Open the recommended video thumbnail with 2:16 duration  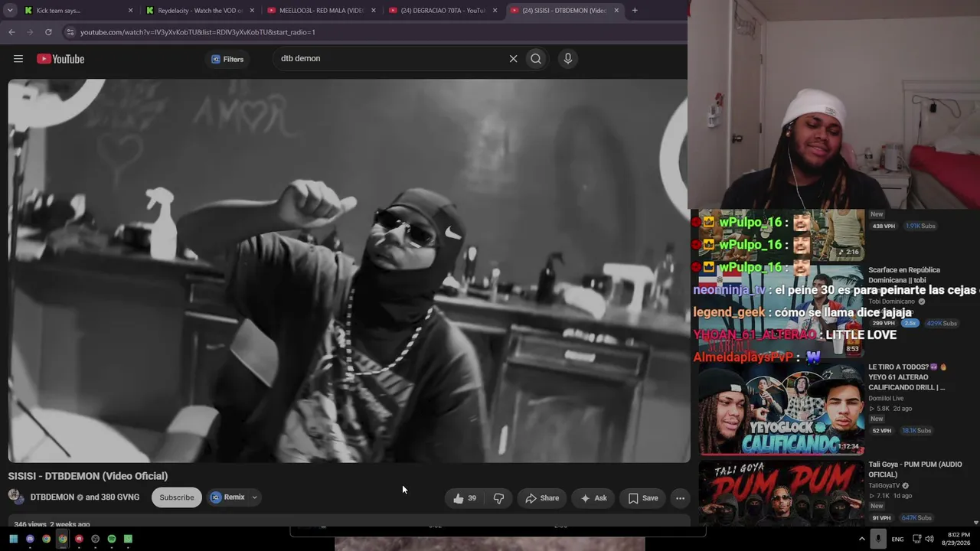781,235
